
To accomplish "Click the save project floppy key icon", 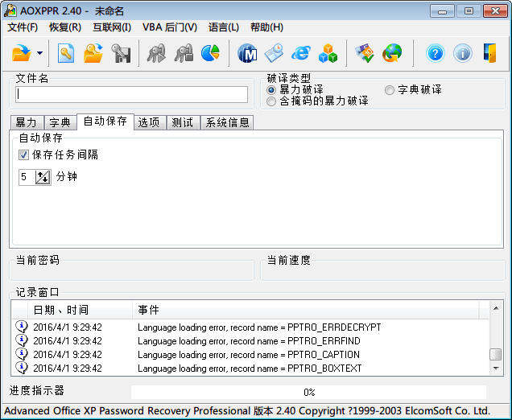I will point(121,53).
